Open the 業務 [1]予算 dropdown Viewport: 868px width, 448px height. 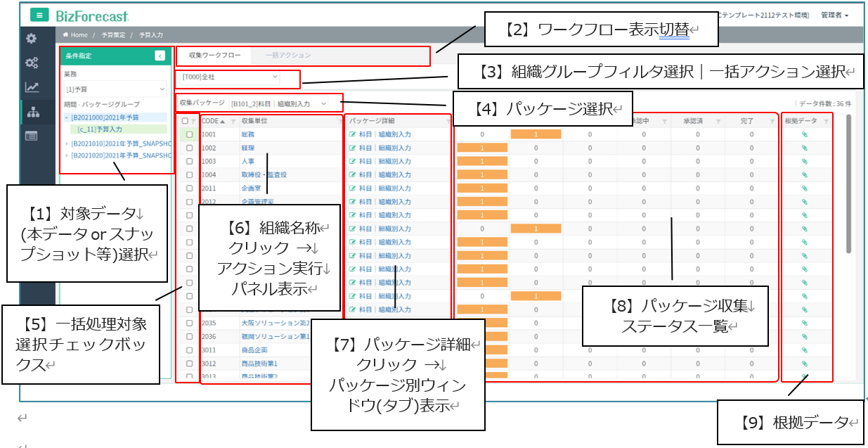pos(115,89)
